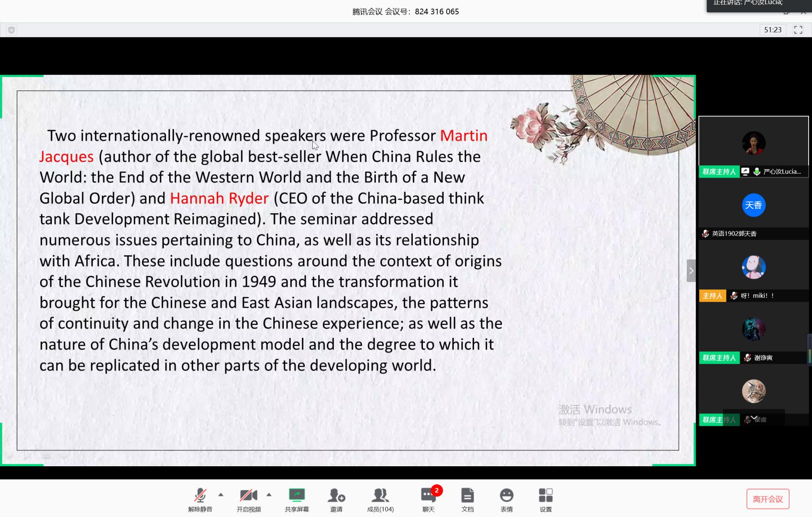Enter fullscreen using top-right fullscreen icon
The width and height of the screenshot is (812, 517).
(x=798, y=30)
